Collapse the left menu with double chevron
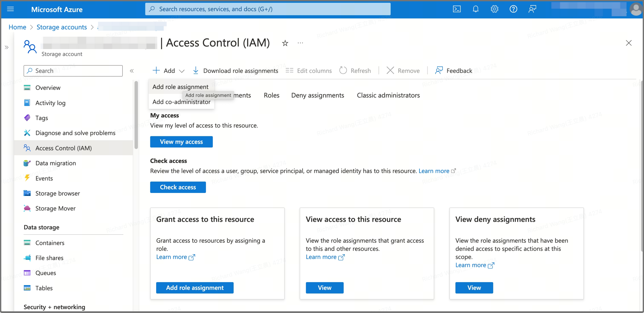Image resolution: width=644 pixels, height=313 pixels. (132, 71)
